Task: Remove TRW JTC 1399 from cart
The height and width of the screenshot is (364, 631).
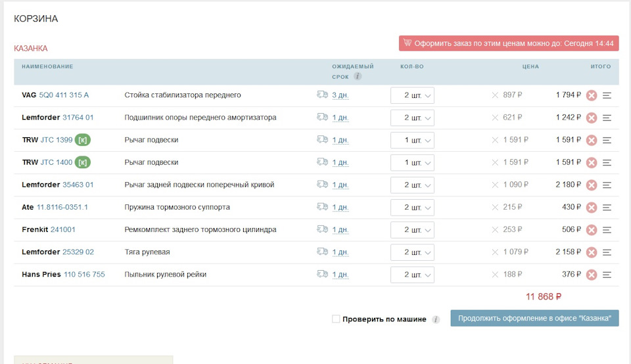Action: point(591,141)
